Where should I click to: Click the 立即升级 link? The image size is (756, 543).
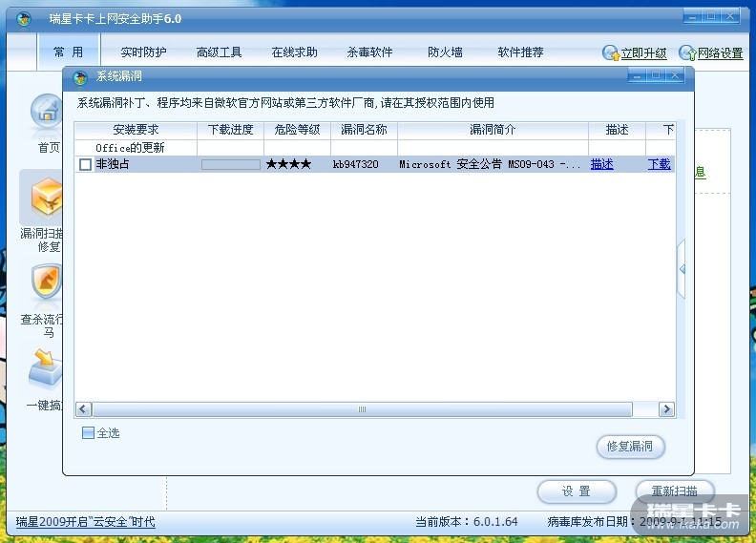[x=643, y=53]
